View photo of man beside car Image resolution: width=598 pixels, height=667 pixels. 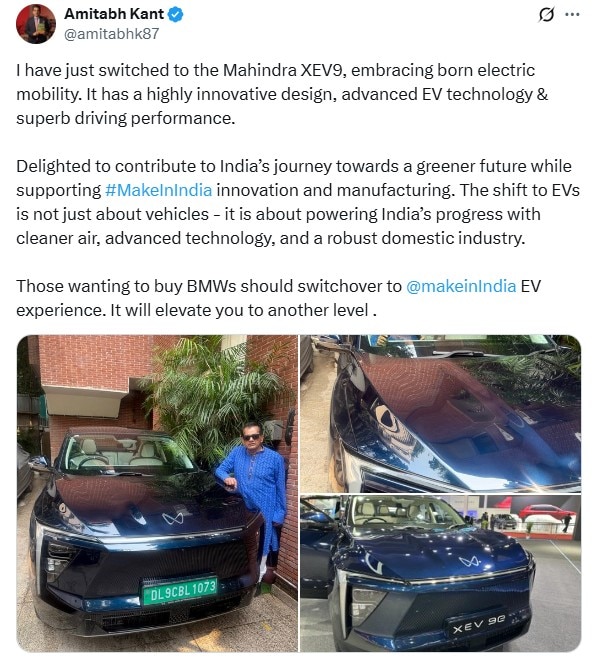pos(157,493)
